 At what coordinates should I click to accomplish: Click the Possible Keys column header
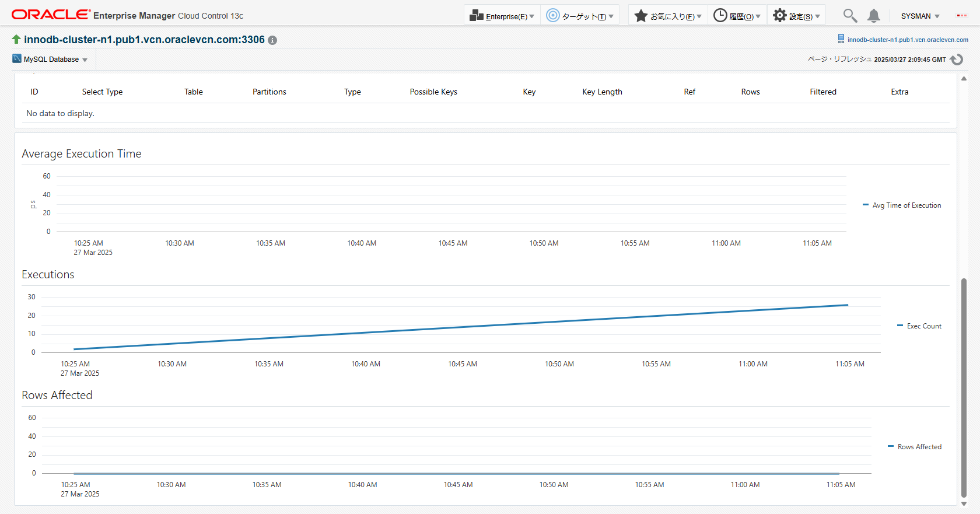click(x=433, y=92)
